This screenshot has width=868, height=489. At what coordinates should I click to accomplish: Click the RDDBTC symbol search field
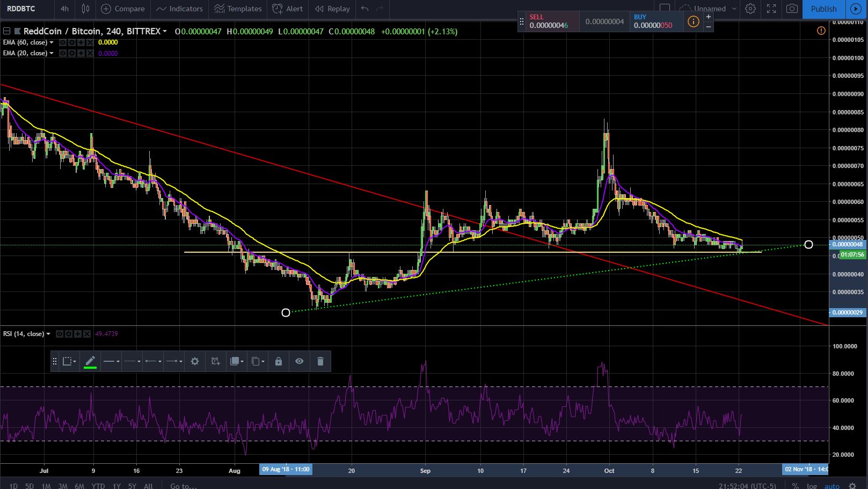click(26, 9)
